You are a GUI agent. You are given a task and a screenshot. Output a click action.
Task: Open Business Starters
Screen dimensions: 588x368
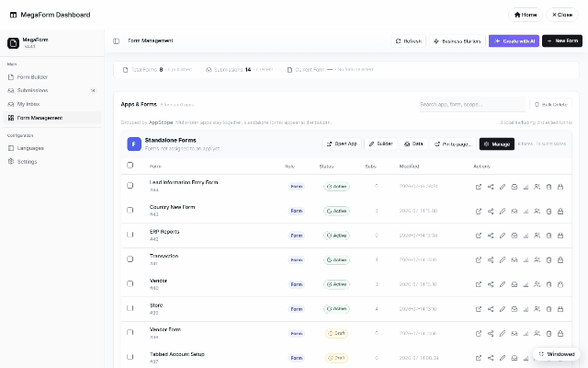pyautogui.click(x=458, y=40)
